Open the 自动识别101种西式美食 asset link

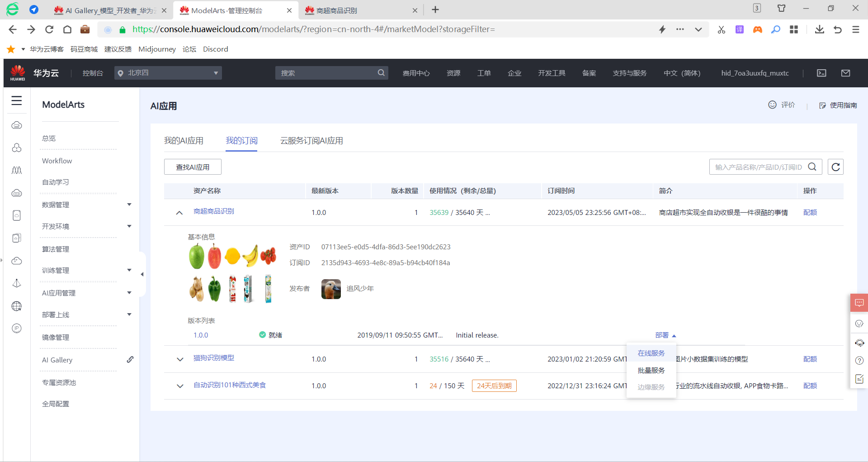click(230, 385)
